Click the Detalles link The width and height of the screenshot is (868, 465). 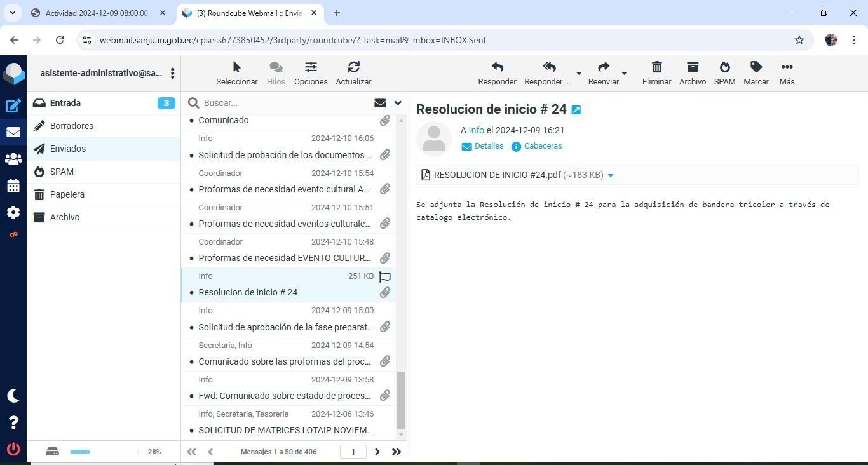click(488, 146)
